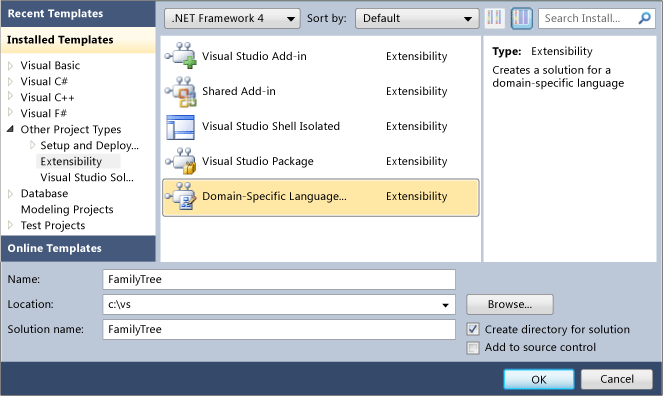The image size is (663, 396).
Task: Click the Visual Studio Shell Isolated icon
Action: 181,127
